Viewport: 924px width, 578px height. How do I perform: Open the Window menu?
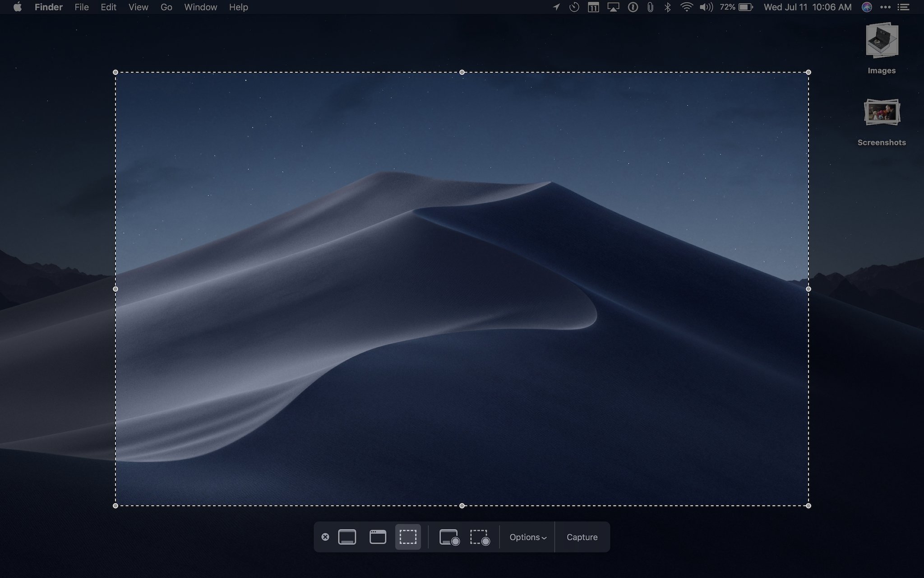pyautogui.click(x=201, y=7)
